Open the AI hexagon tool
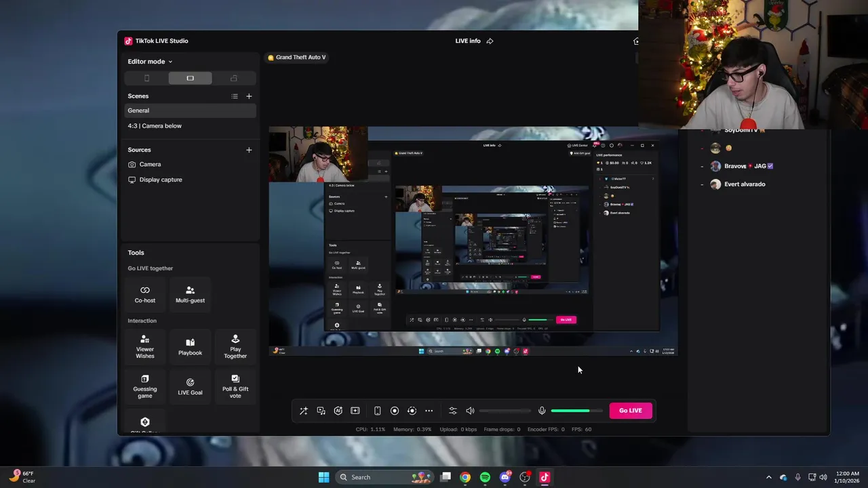Screen dimensions: 868x488 (338, 411)
